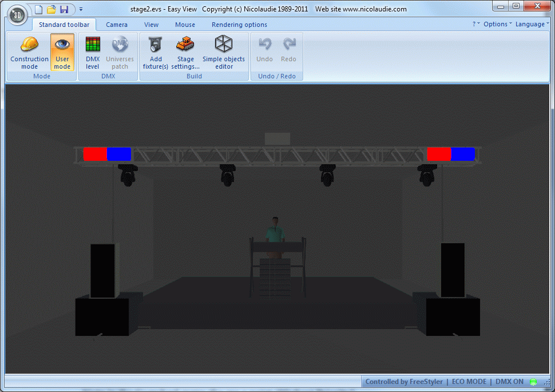The width and height of the screenshot is (555, 392).
Task: Create a new file from quick access
Action: 38,10
